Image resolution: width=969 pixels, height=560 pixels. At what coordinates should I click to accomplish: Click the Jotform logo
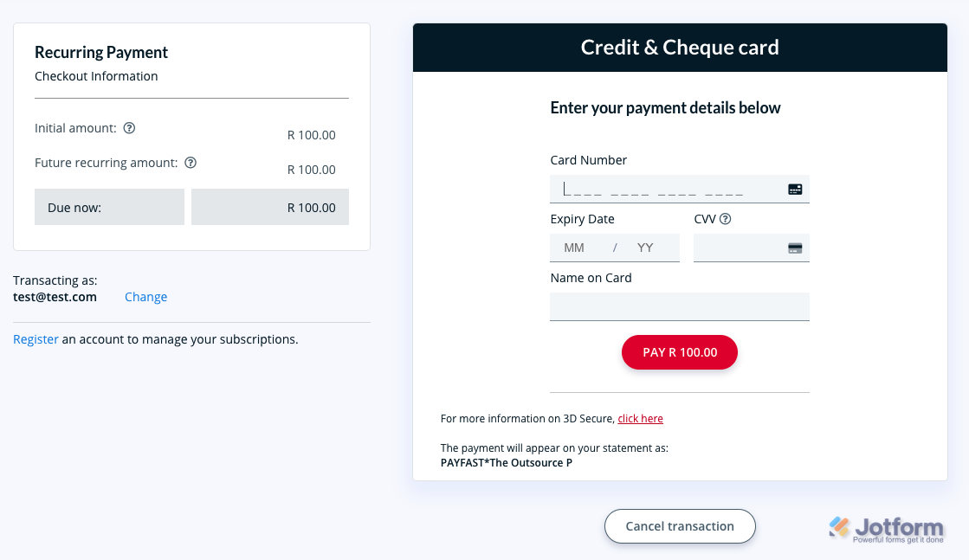[885, 528]
